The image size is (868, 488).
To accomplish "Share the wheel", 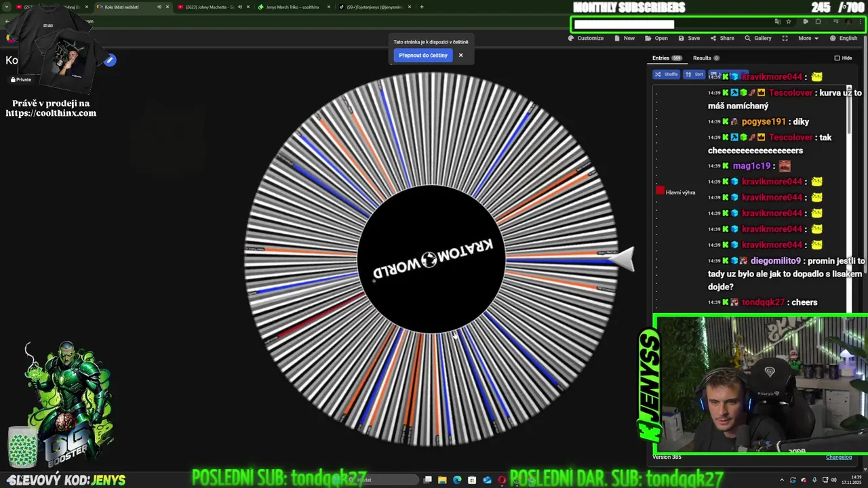I will [x=722, y=38].
